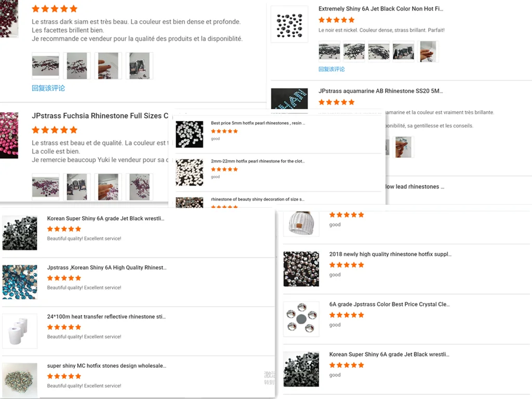
Task: Click the blue Jpstrass Korean Shiny rhinestone image
Action: click(x=20, y=282)
